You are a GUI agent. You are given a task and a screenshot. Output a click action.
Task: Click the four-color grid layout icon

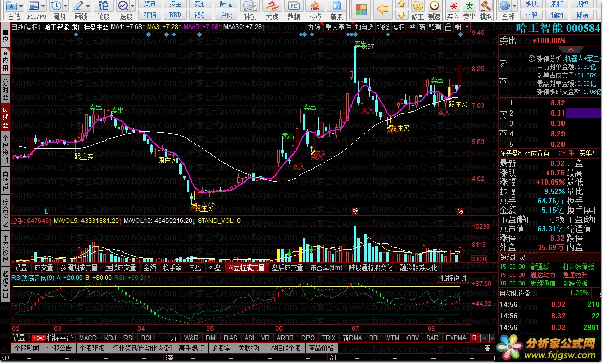point(361,10)
